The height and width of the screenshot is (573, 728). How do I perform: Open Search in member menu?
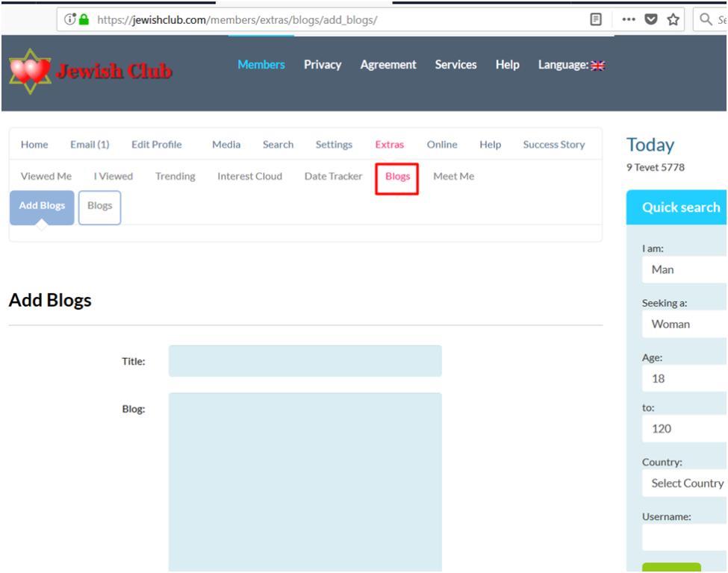pyautogui.click(x=278, y=144)
